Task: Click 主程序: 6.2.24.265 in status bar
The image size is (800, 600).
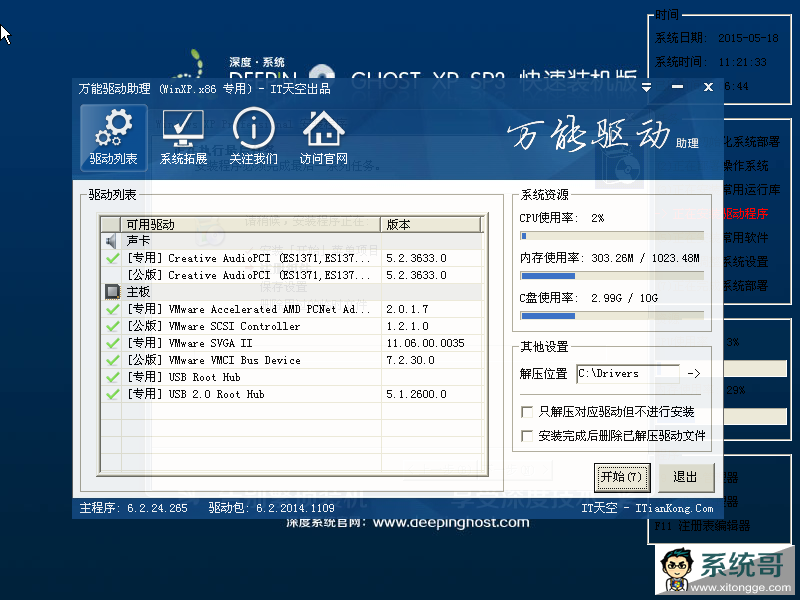Action: (x=134, y=508)
